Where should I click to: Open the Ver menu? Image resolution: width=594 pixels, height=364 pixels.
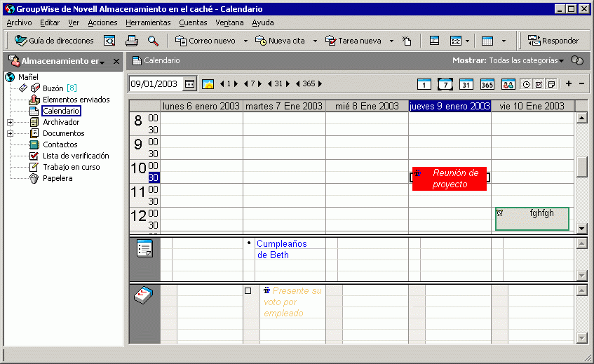click(74, 22)
